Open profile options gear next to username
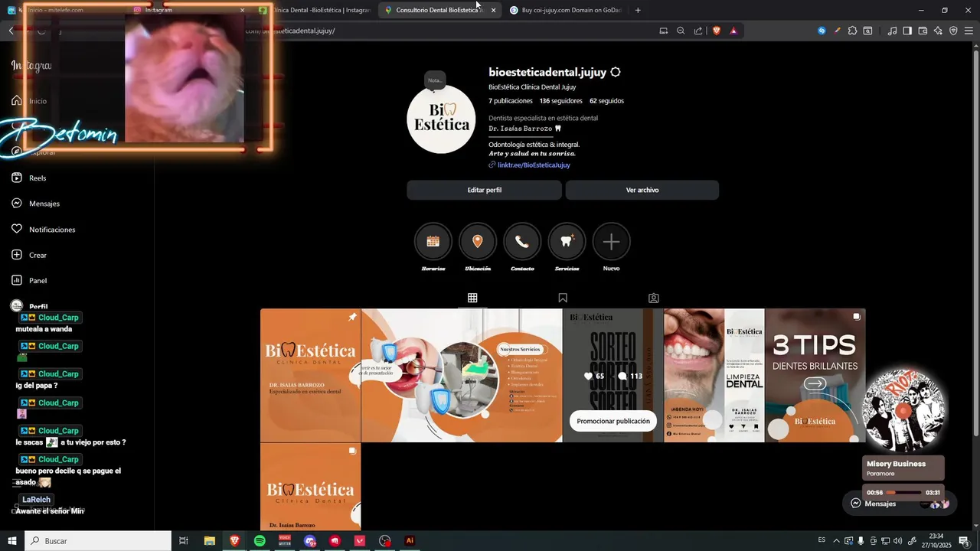Image resolution: width=980 pixels, height=551 pixels. pos(616,72)
